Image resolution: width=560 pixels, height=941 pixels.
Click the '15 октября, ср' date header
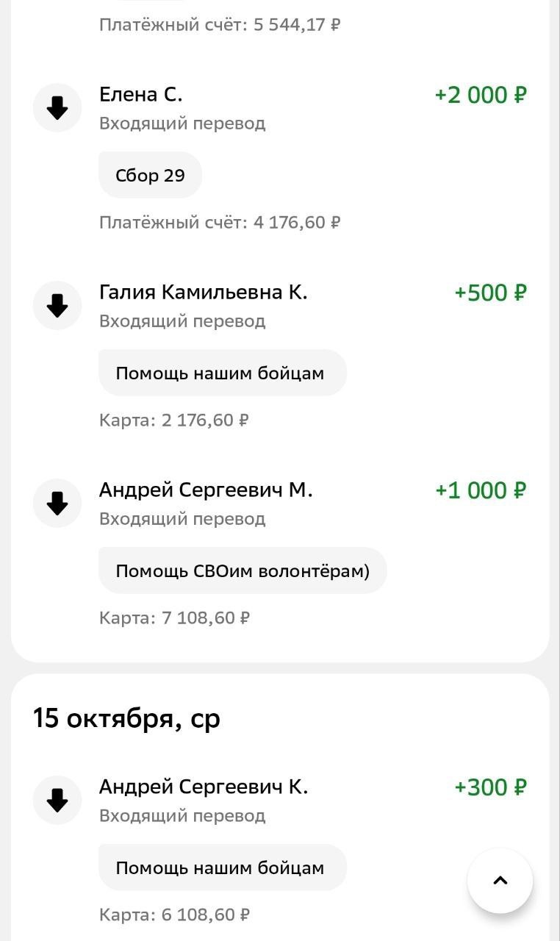[126, 718]
